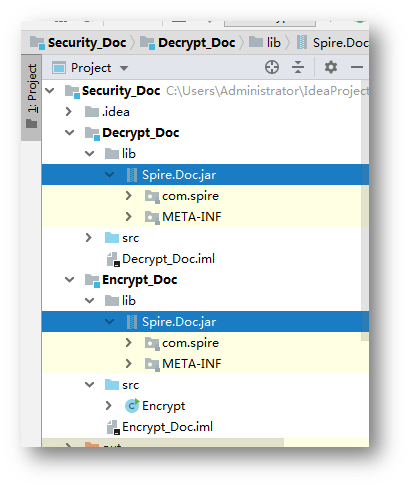
Task: Select the Encrypt class file icon
Action: [x=132, y=406]
